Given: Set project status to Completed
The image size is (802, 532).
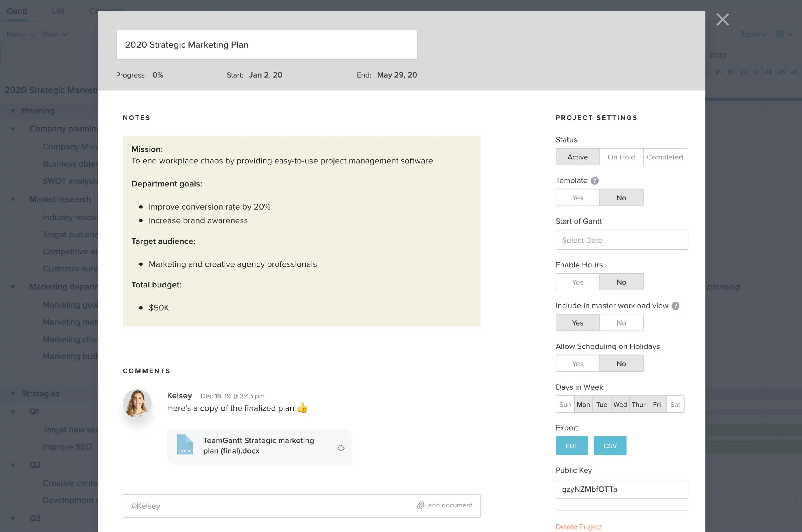Looking at the screenshot, I should click(665, 157).
